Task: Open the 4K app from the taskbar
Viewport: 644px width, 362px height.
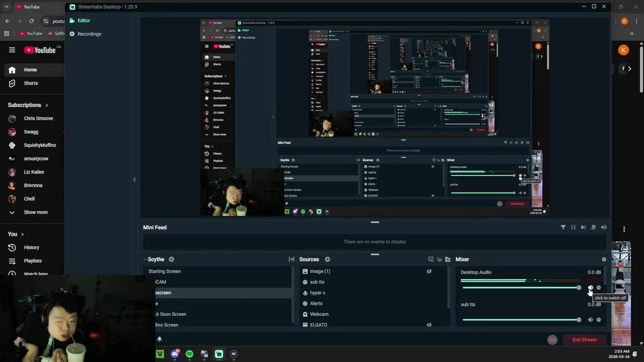Action: click(233, 354)
